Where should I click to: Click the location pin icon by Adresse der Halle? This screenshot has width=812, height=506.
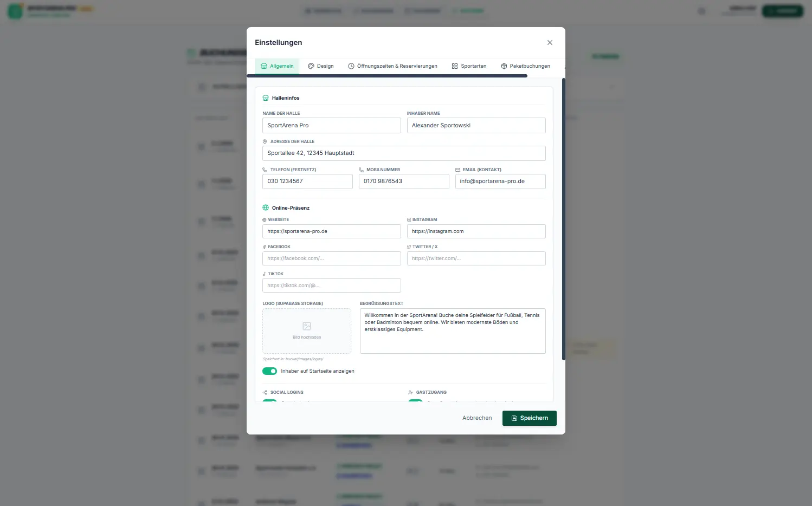pos(265,141)
